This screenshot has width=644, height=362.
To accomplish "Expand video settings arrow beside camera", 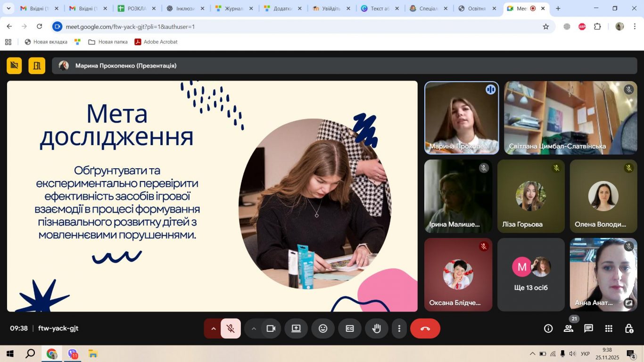I will point(254,329).
